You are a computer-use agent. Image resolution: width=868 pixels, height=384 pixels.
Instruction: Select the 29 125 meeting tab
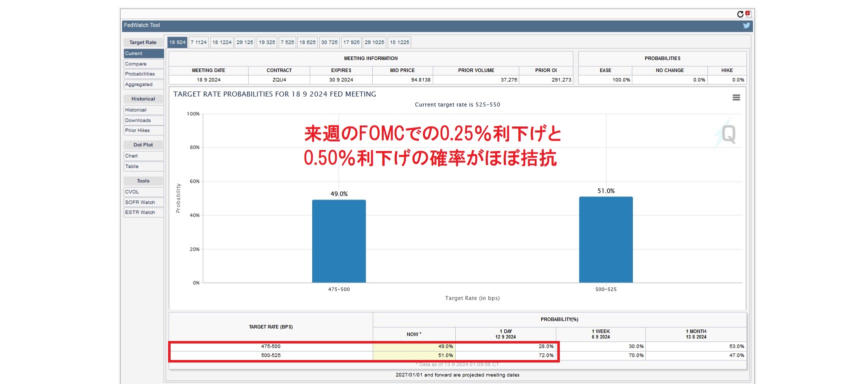coord(245,42)
